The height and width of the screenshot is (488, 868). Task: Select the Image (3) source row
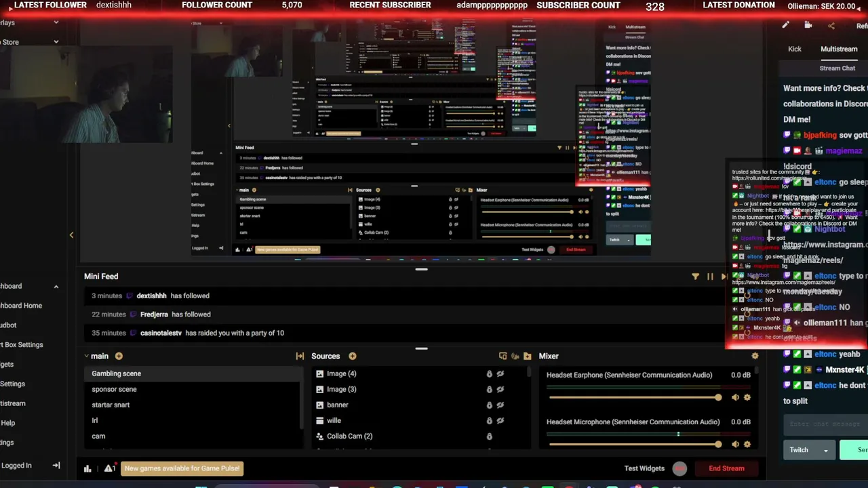pos(419,389)
